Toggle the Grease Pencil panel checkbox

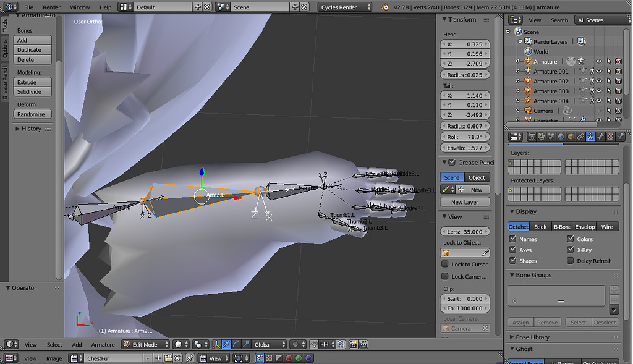pos(452,163)
